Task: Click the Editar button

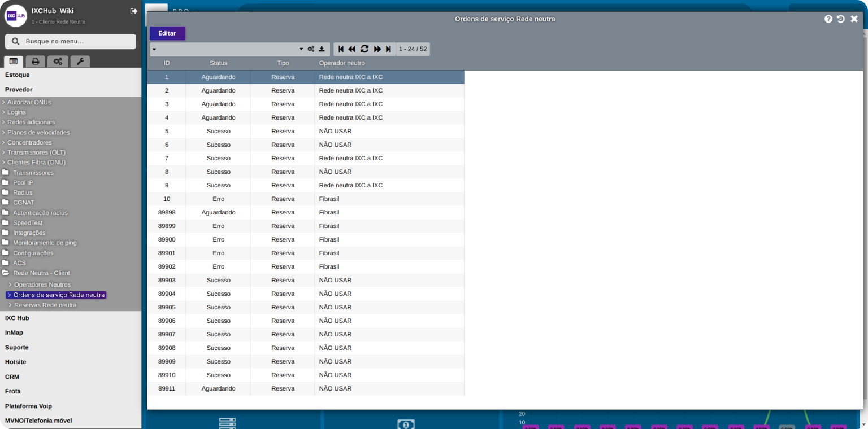Action: click(x=167, y=33)
